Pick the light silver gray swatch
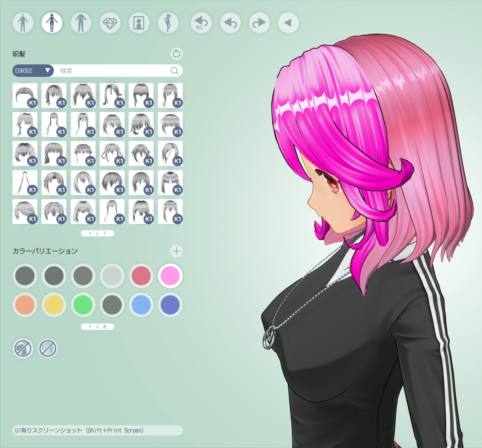Viewport: 482px width, 448px height. (112, 276)
